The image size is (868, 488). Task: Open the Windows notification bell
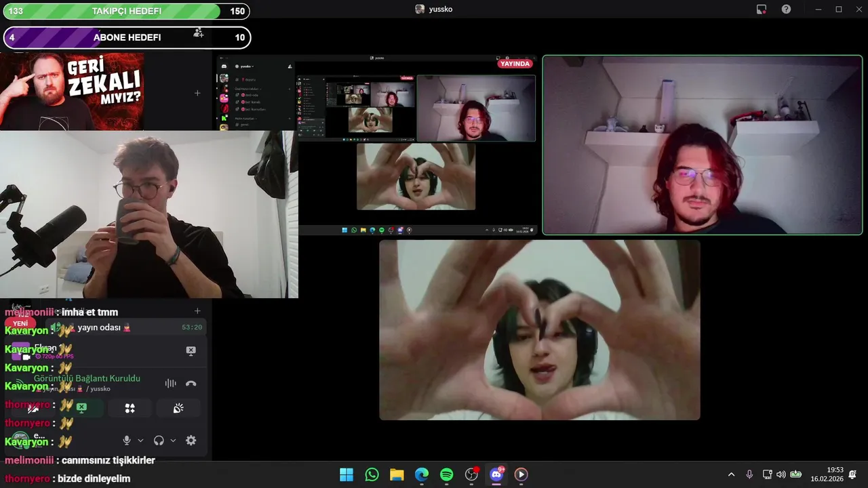point(852,474)
